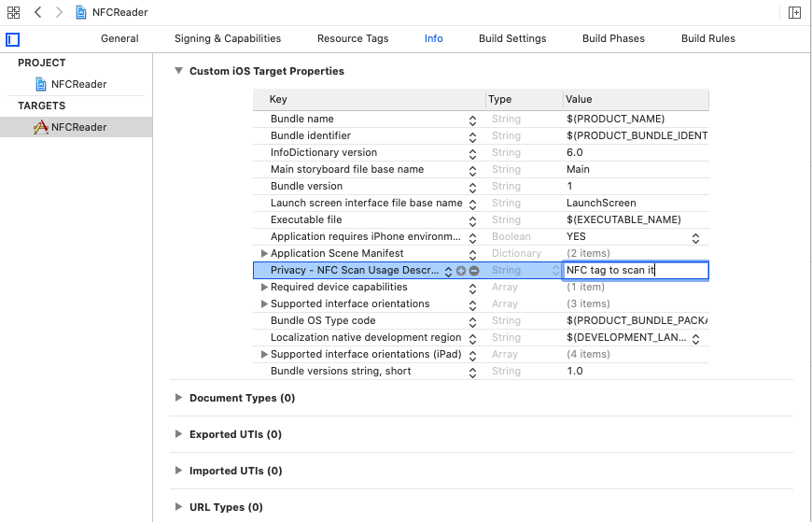Open key stepper for Bundle name row
Image resolution: width=812 pixels, height=522 pixels.
tap(472, 120)
